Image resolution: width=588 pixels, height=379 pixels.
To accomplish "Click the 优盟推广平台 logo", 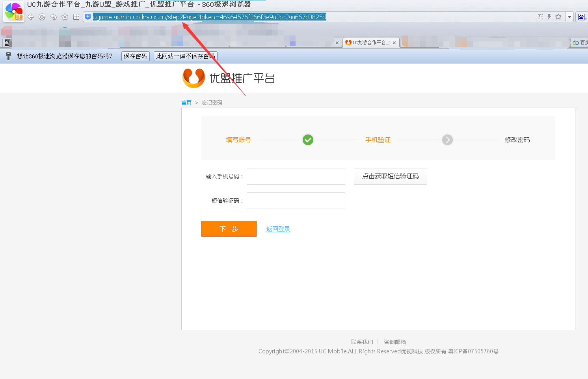I will click(x=229, y=78).
